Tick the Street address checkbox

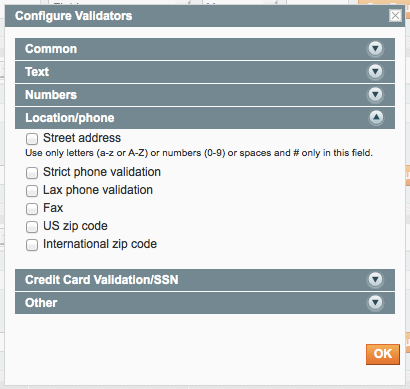(x=32, y=139)
